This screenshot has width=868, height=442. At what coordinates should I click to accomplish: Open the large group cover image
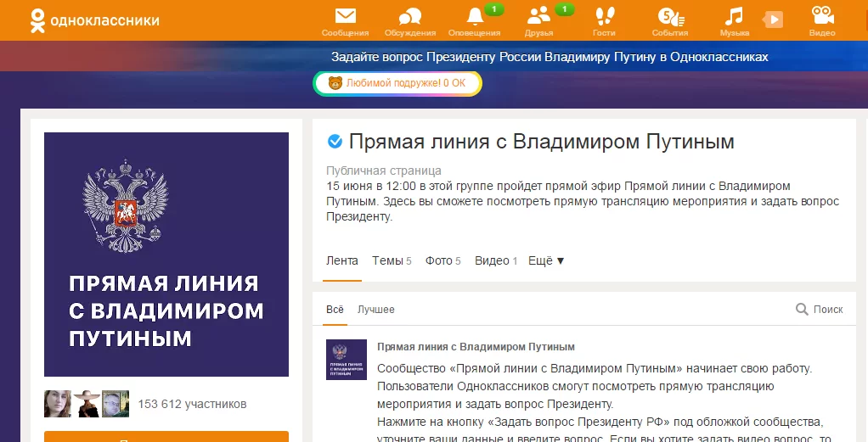(x=166, y=255)
